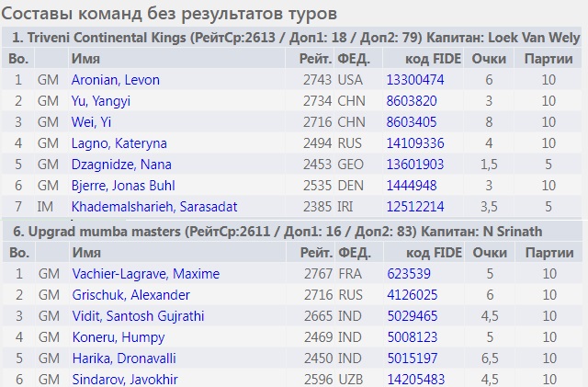Open Aronian, Levon player link
This screenshot has height=387, width=588.
pos(115,80)
